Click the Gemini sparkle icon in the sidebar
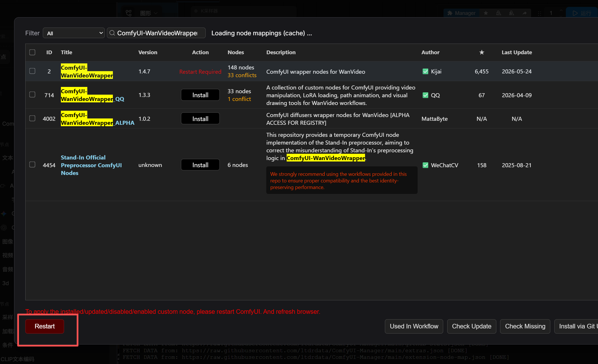This screenshot has width=598, height=364. point(4,214)
